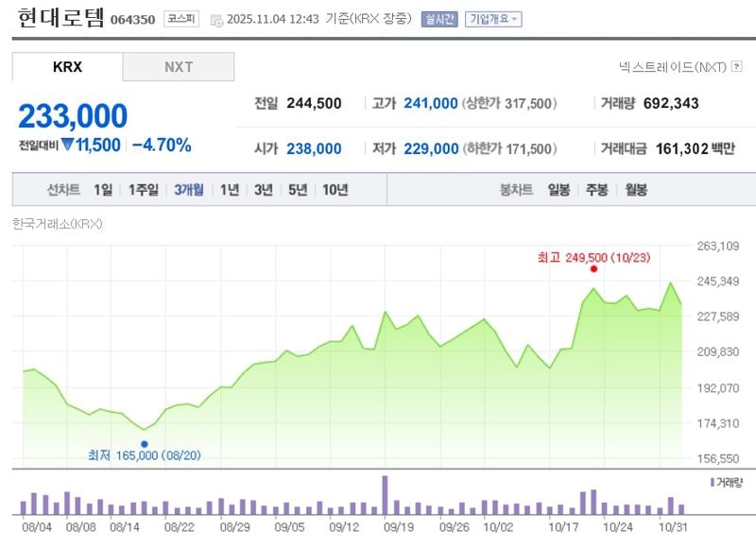This screenshot has height=547, width=756.
Task: Click the red highest price dot marker
Action: 593,269
